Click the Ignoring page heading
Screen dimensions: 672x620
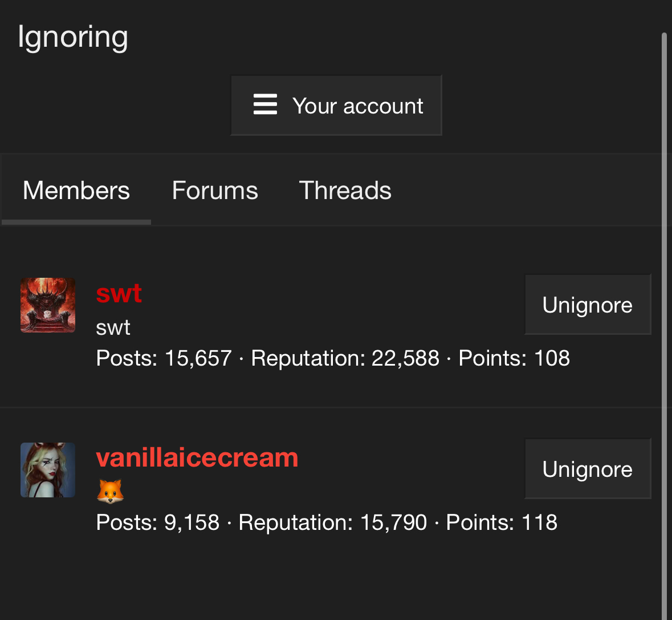point(73,37)
